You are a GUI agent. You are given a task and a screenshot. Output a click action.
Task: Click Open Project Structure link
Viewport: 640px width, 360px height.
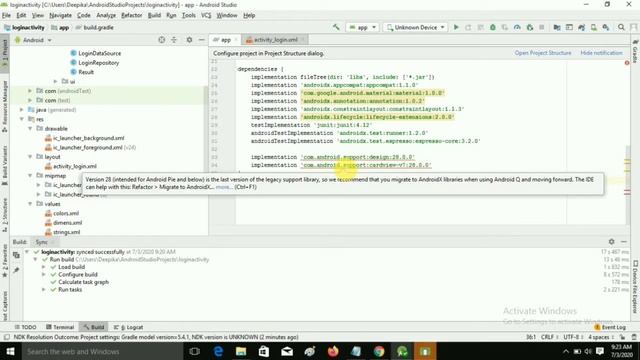[542, 53]
